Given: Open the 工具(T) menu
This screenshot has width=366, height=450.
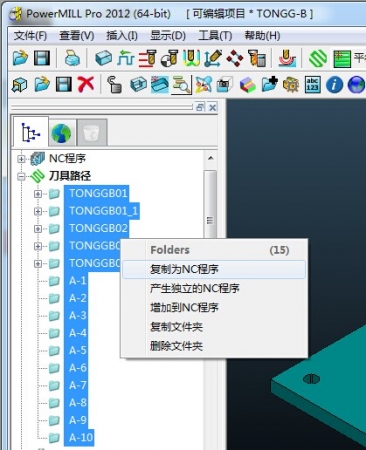Looking at the screenshot, I should [215, 35].
